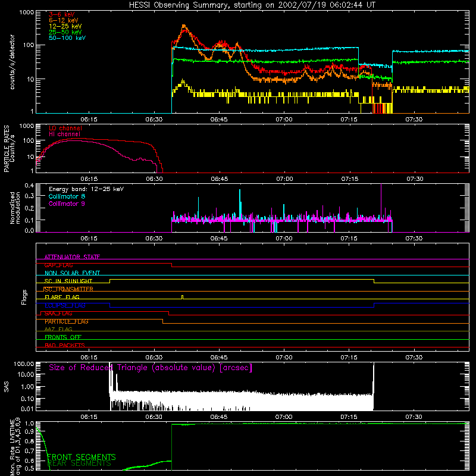This screenshot has width=476, height=476.
Task: Select the cyan 50-100 keV legend label
Action: 67,38
